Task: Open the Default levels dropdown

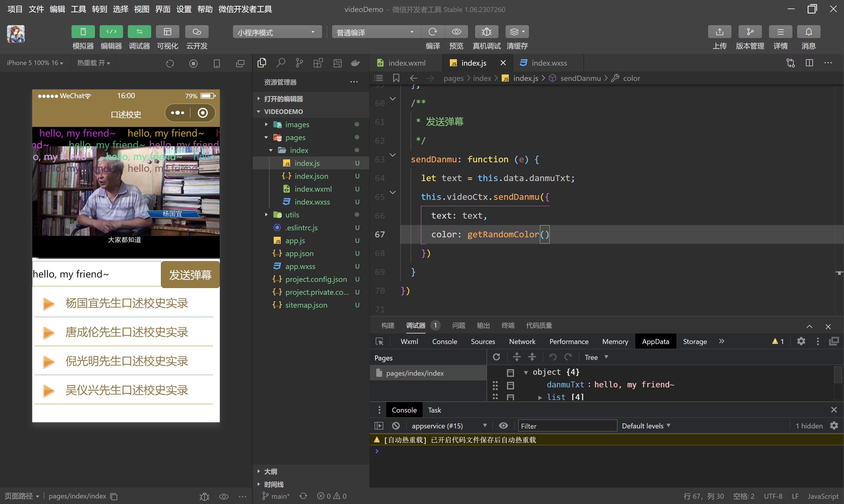Action: tap(646, 426)
